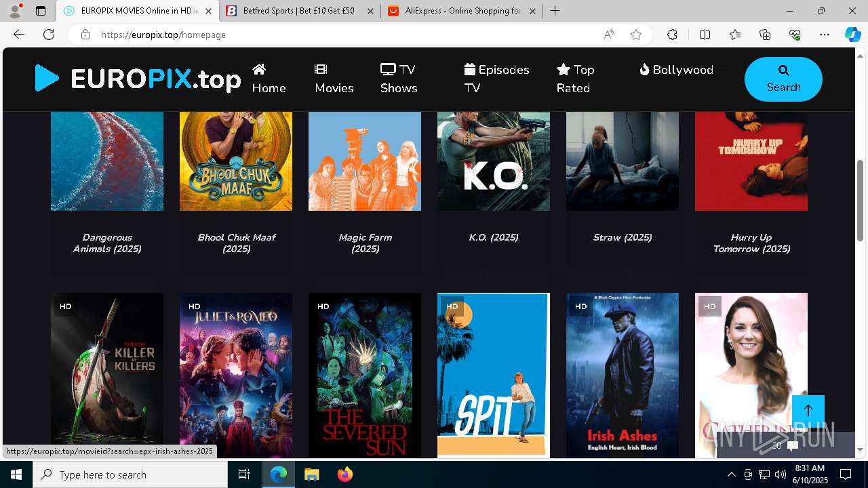
Task: Open File Explorer from taskbar
Action: [x=312, y=474]
